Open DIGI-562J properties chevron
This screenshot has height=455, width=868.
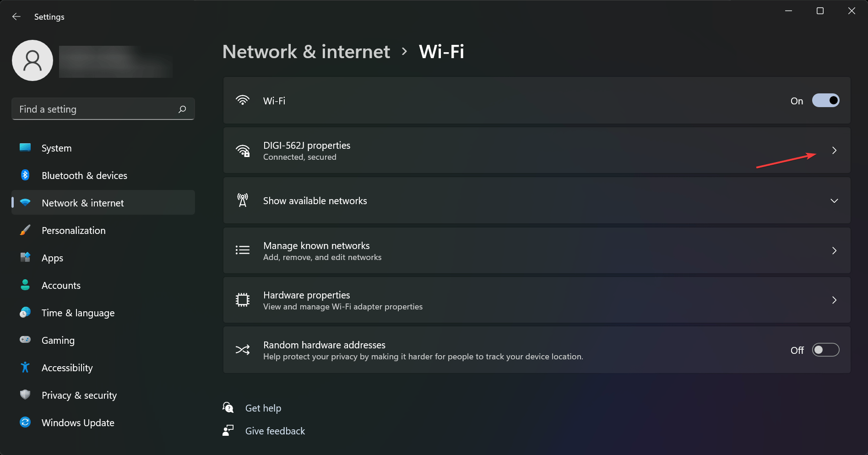click(x=834, y=151)
